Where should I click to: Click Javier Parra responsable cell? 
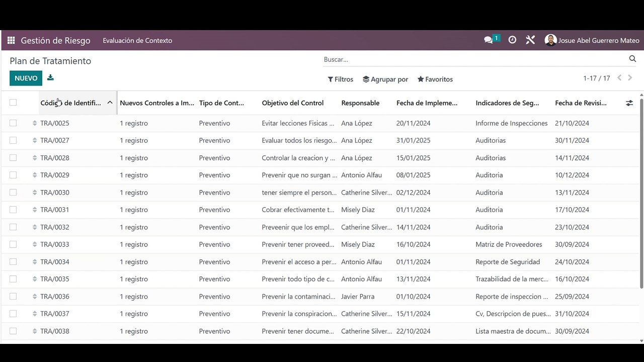pyautogui.click(x=358, y=297)
